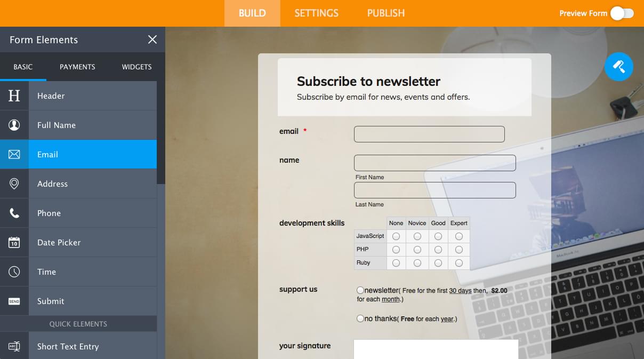Select the Phone element icon
This screenshot has height=359, width=644.
pyautogui.click(x=14, y=213)
